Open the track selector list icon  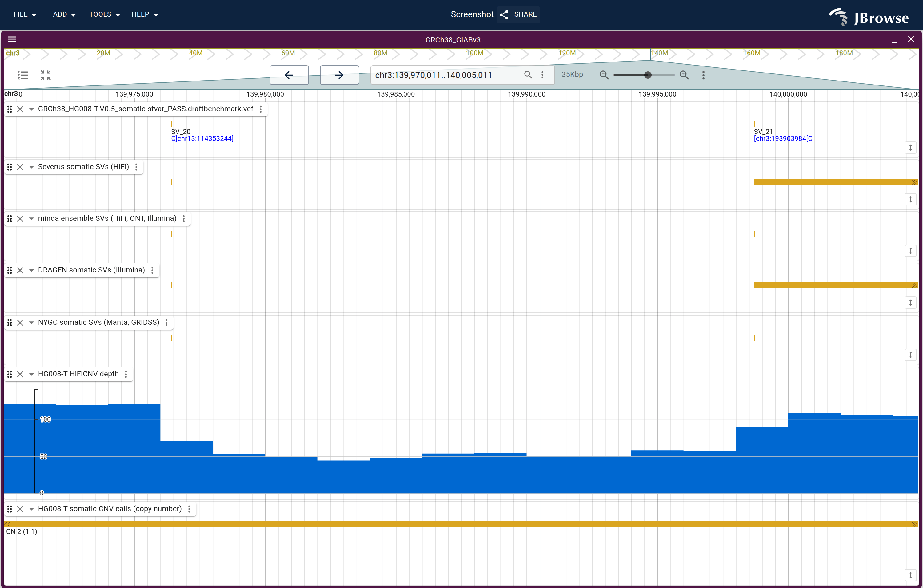(23, 75)
